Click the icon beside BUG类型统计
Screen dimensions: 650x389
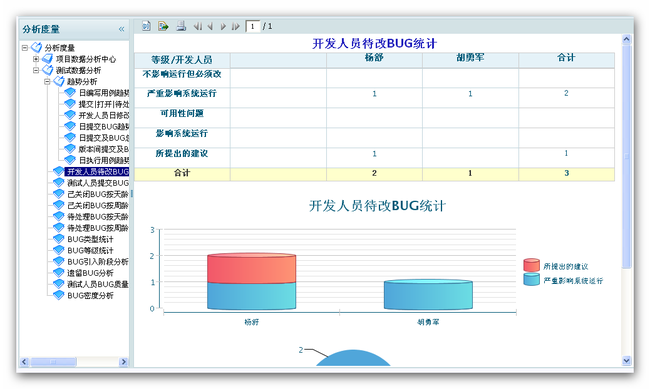(x=59, y=239)
